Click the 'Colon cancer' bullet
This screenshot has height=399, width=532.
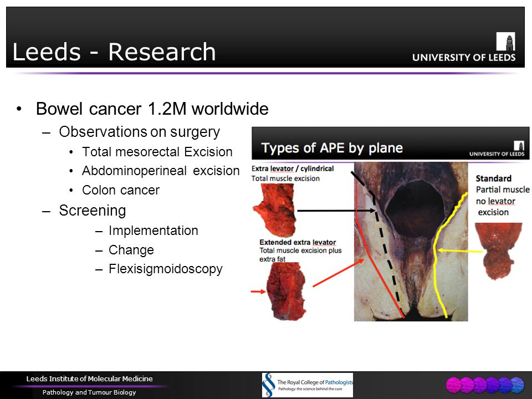coord(121,190)
